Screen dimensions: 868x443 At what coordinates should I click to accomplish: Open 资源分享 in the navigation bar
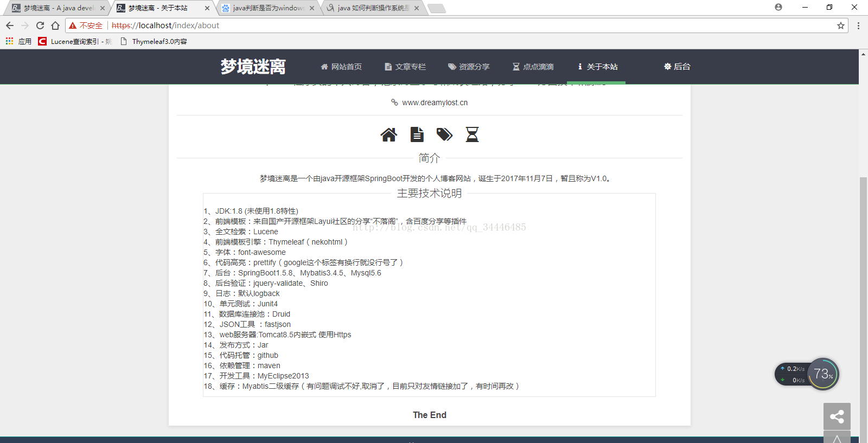(x=469, y=67)
